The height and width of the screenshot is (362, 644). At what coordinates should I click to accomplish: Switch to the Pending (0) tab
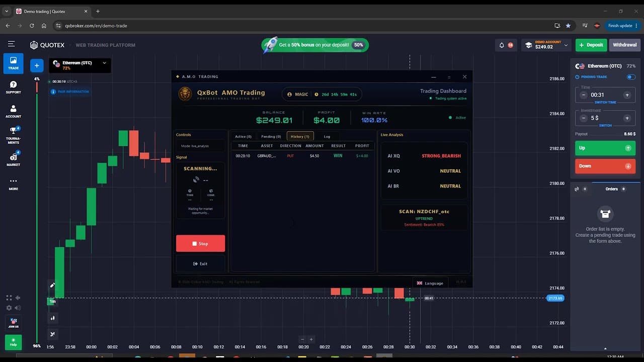tap(271, 136)
